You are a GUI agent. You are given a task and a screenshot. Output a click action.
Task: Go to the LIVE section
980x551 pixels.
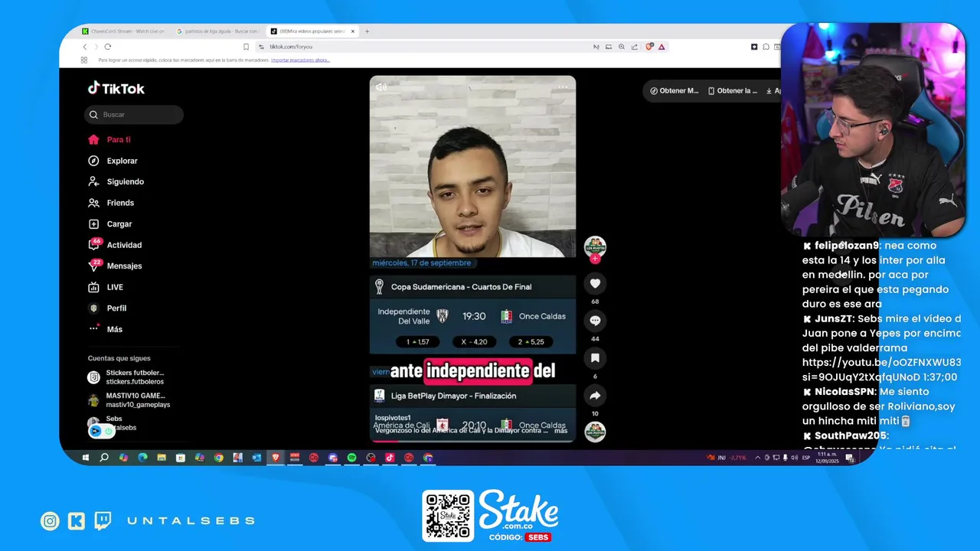[105, 287]
